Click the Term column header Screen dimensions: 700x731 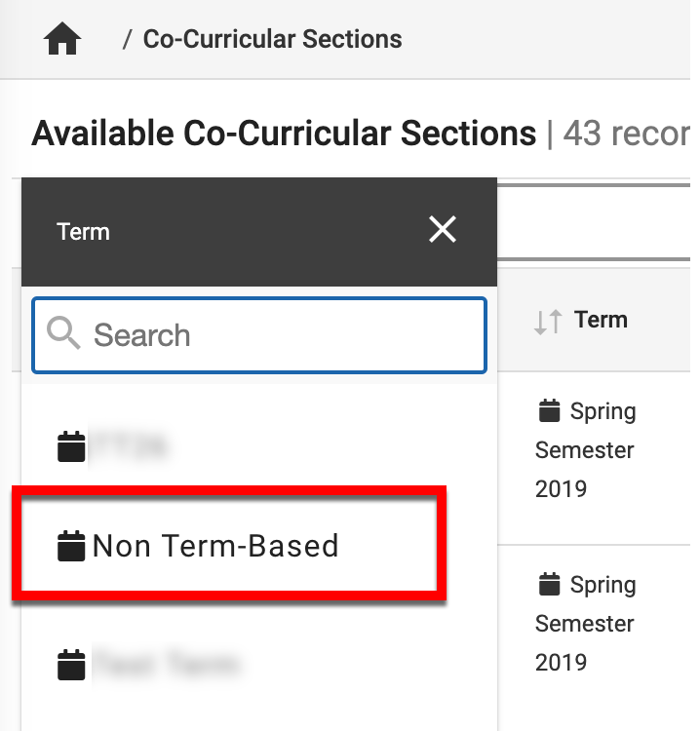[x=601, y=320]
